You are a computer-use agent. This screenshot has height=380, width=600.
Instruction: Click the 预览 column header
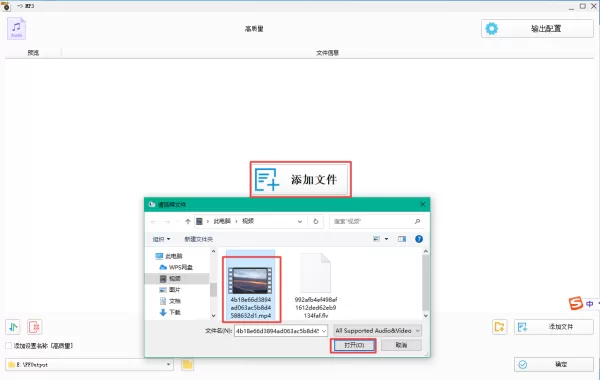pos(33,53)
